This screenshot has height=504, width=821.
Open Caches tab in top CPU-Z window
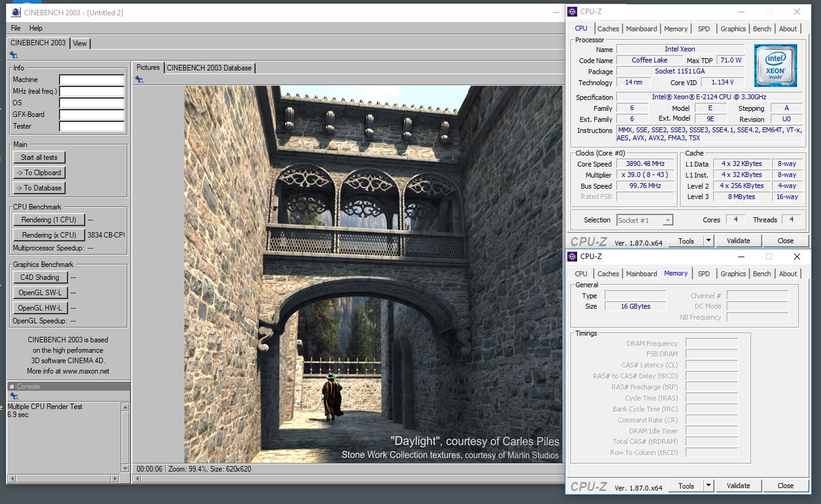coord(608,29)
